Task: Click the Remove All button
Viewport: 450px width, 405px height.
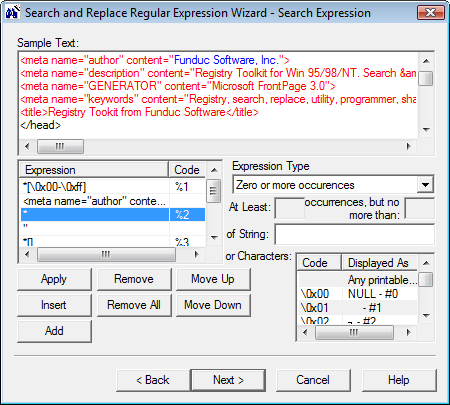Action: pos(134,305)
